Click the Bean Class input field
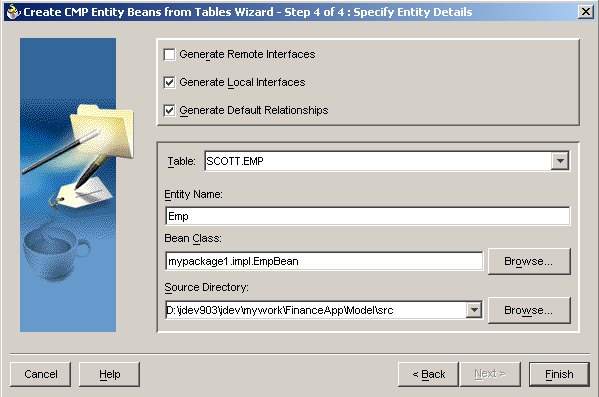 pyautogui.click(x=324, y=261)
